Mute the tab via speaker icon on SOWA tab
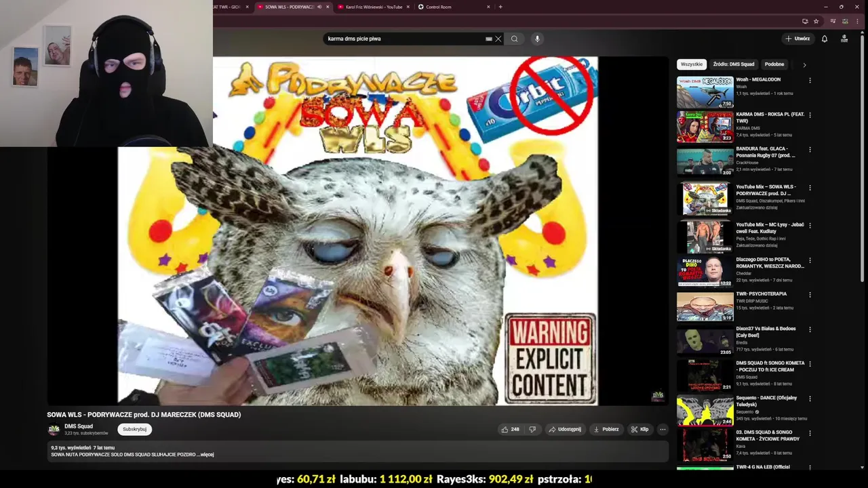This screenshot has height=488, width=868. tap(319, 7)
